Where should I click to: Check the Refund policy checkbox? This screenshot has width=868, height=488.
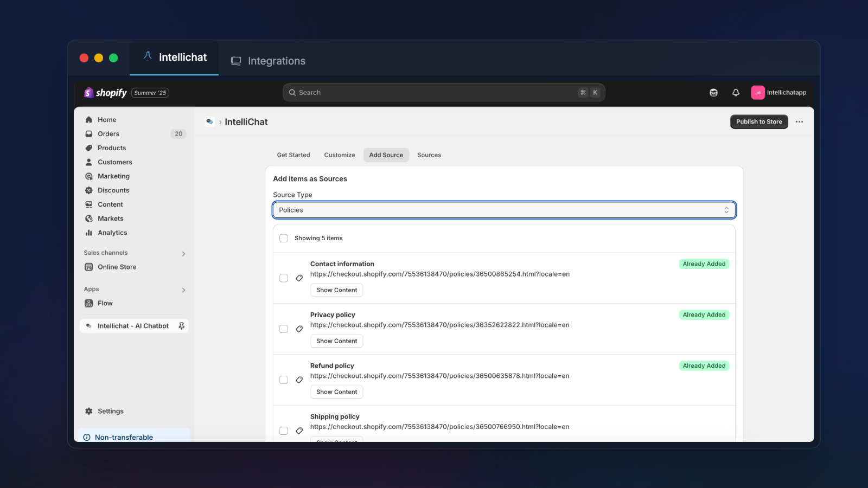[x=283, y=380]
